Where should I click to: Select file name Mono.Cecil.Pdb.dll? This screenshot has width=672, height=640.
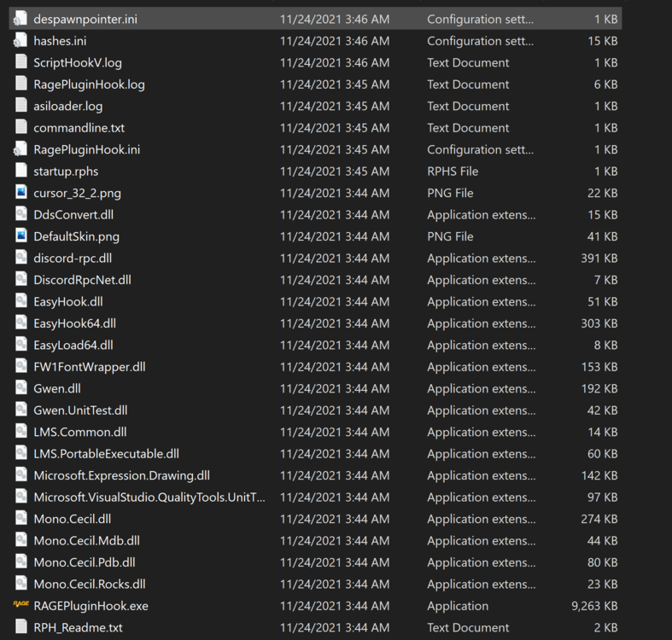point(85,562)
